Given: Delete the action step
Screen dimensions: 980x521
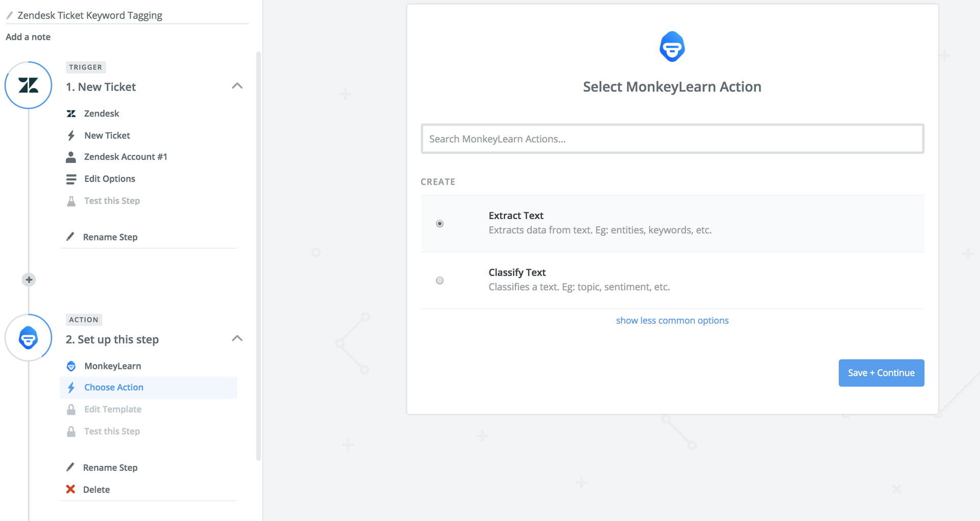Looking at the screenshot, I should pyautogui.click(x=96, y=490).
